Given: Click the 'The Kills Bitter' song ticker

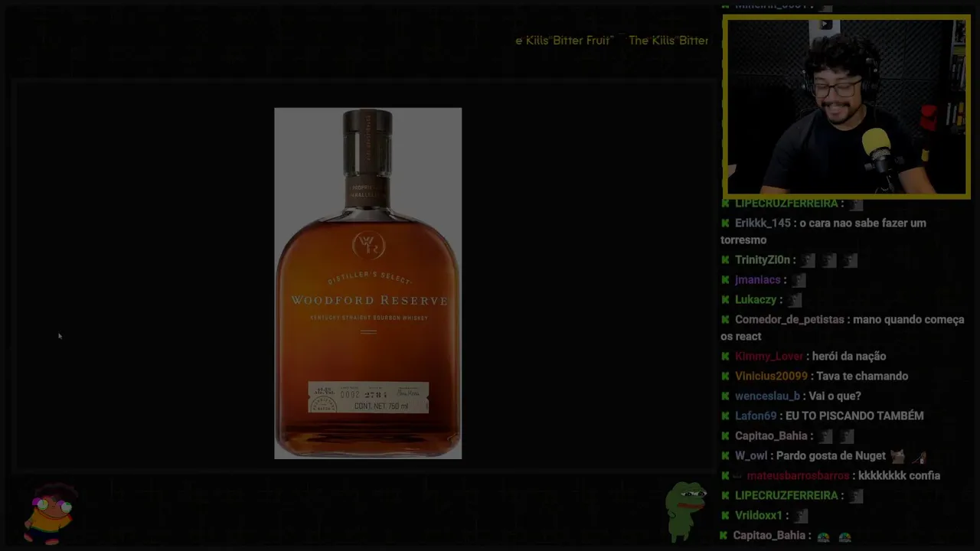Looking at the screenshot, I should pyautogui.click(x=668, y=41).
